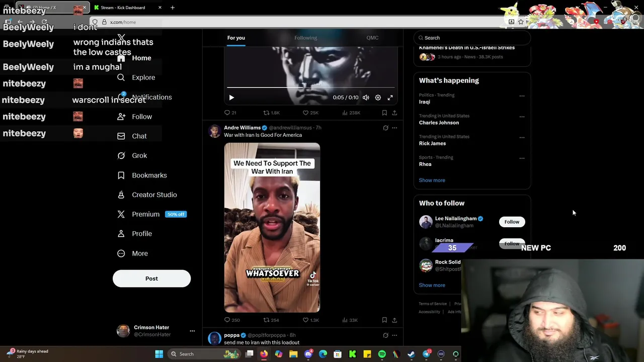Switch to the QMC tab
644x362 pixels.
pos(372,38)
